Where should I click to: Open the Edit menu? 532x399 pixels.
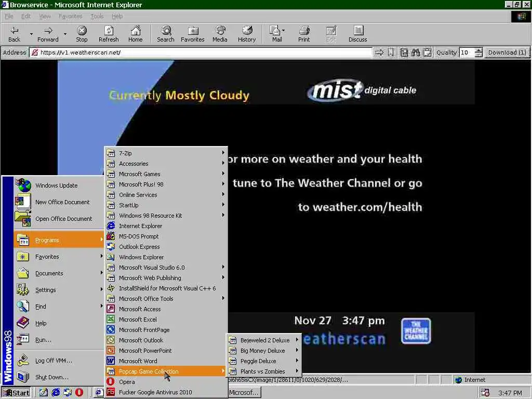pos(26,16)
